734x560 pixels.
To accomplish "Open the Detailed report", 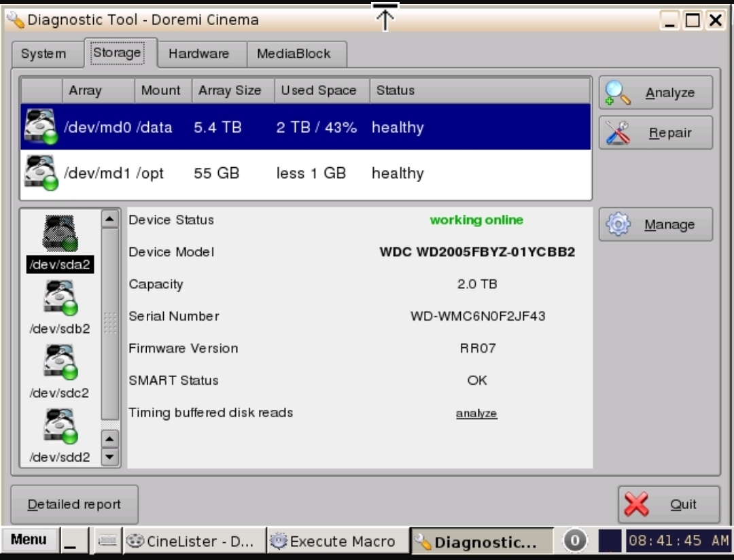I will coord(74,504).
